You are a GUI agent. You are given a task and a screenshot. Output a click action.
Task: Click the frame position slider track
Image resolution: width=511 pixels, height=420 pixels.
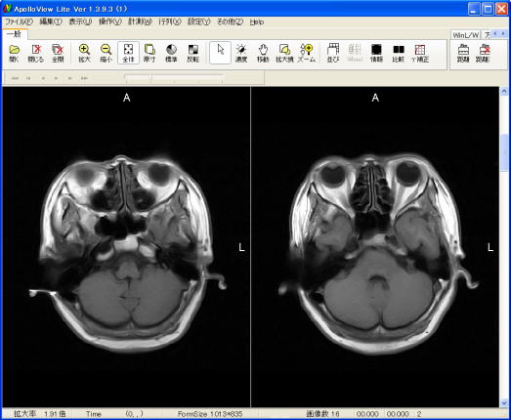click(174, 77)
